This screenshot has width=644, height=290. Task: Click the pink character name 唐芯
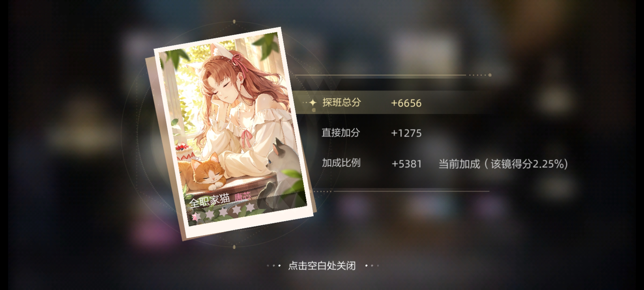[x=243, y=196]
